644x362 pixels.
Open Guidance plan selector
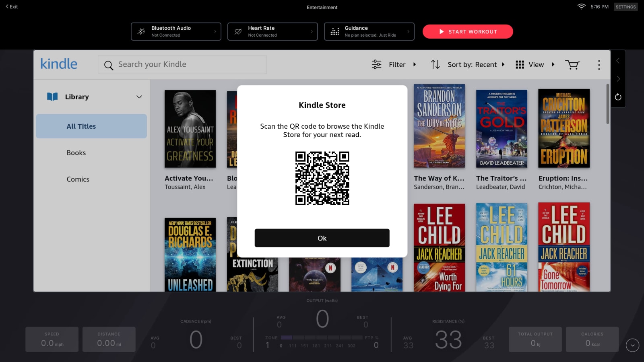click(369, 31)
